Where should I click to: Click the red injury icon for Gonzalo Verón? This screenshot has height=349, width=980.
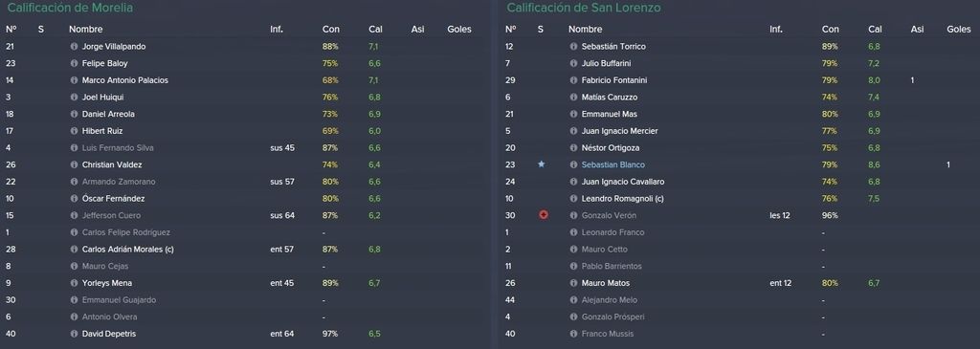[x=544, y=215]
